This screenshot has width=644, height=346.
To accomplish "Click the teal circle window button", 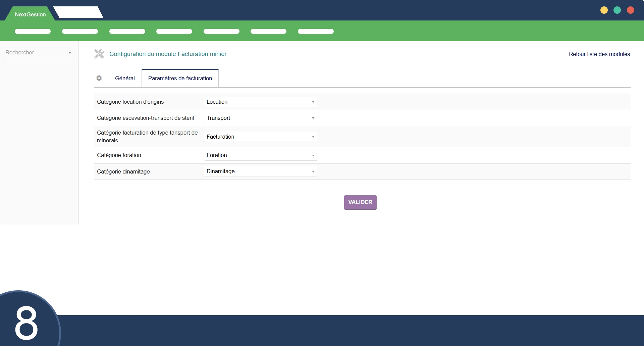I will coord(617,10).
